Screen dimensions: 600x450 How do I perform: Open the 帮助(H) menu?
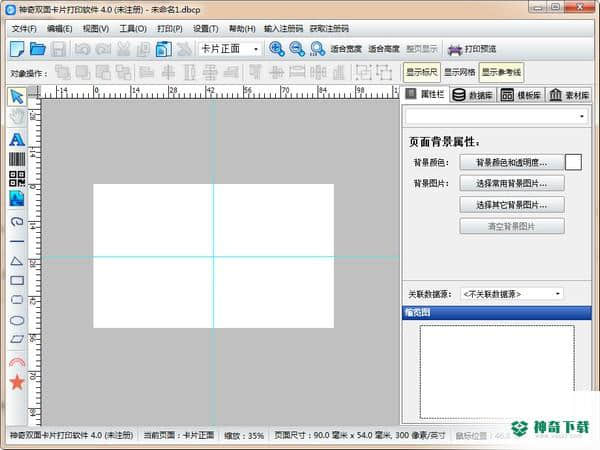point(242,29)
